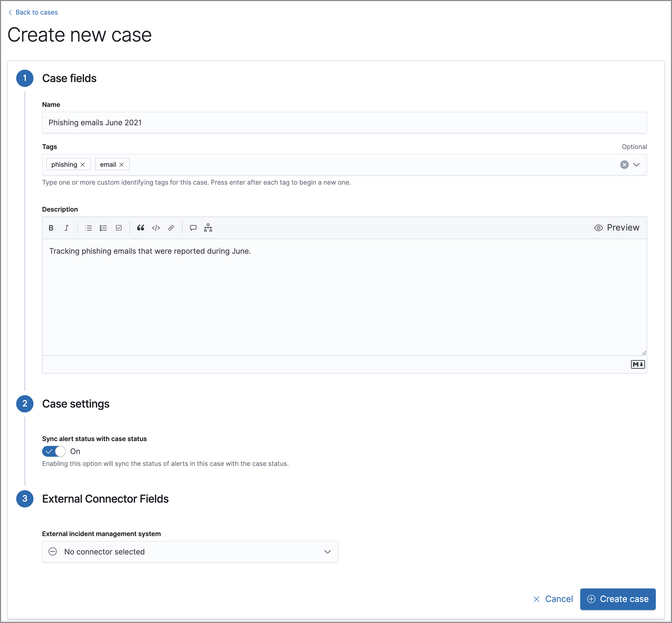Insert a task checklist in the description
Image resolution: width=672 pixels, height=623 pixels.
(x=118, y=228)
